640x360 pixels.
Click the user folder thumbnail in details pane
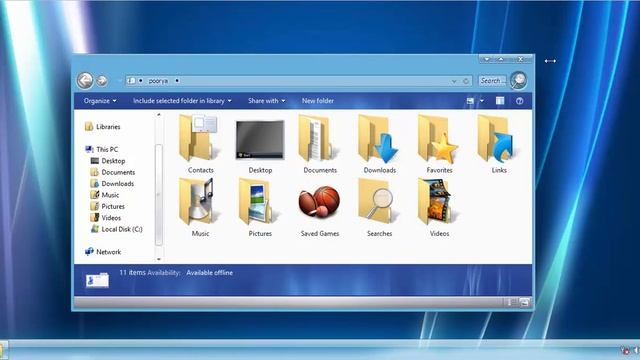coord(98,280)
